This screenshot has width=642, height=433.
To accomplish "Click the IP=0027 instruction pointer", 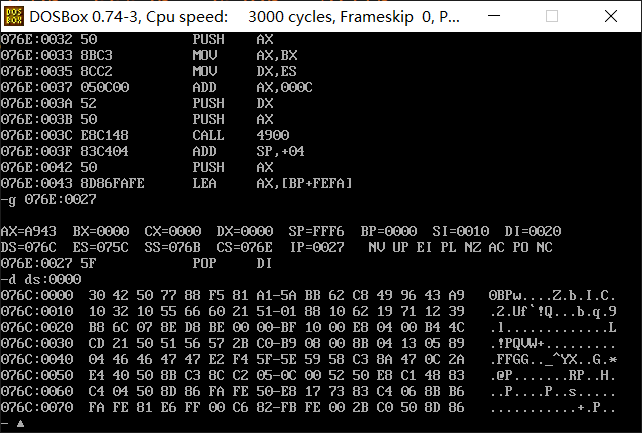I will click(x=317, y=248).
